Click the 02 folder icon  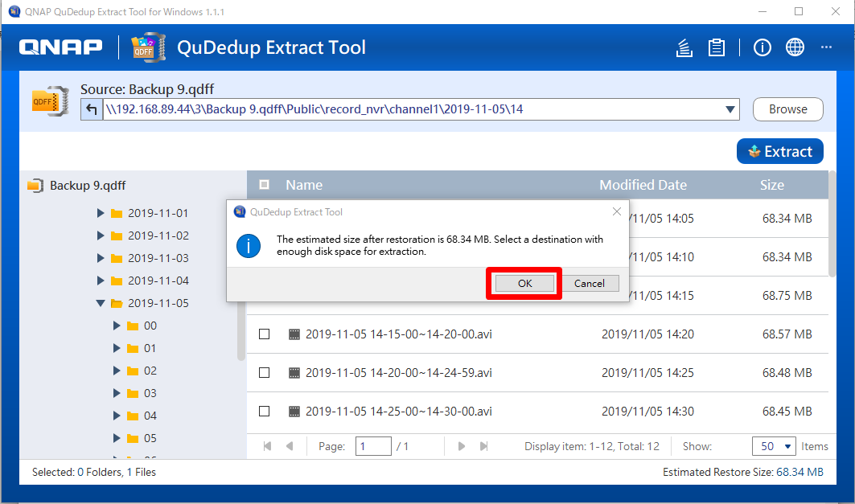[x=133, y=371]
